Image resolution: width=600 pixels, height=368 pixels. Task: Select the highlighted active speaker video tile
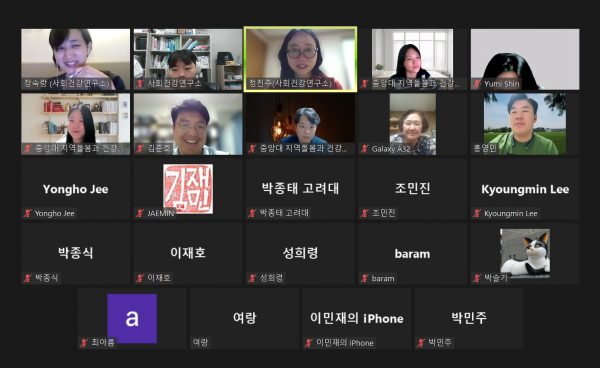(x=300, y=59)
